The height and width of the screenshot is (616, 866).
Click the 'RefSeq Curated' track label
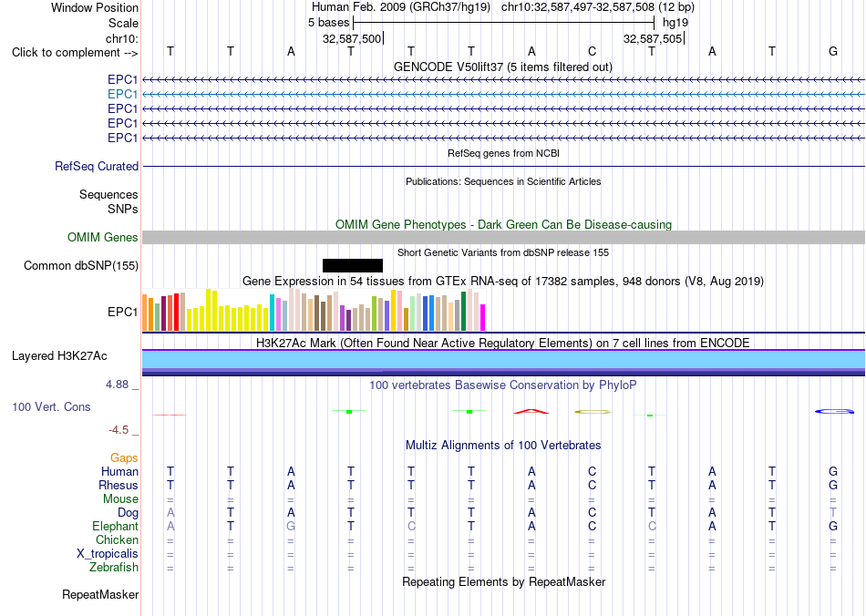[97, 166]
